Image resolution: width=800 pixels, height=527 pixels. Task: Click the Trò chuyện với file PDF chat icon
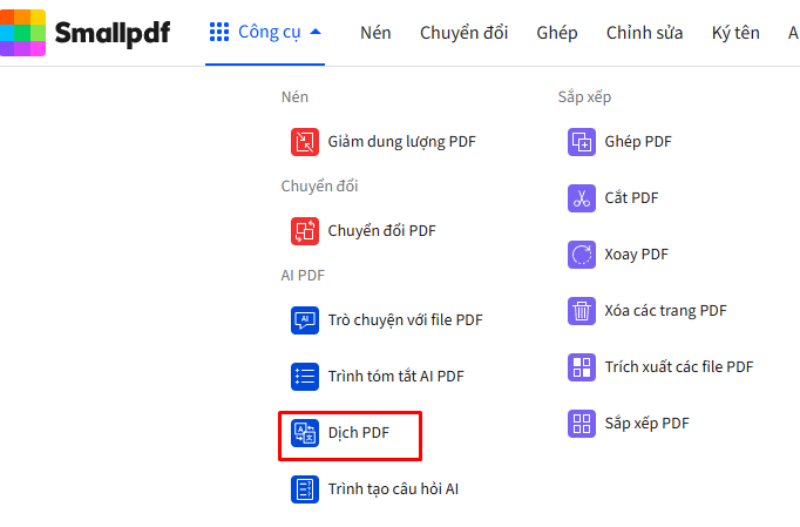pyautogui.click(x=305, y=320)
